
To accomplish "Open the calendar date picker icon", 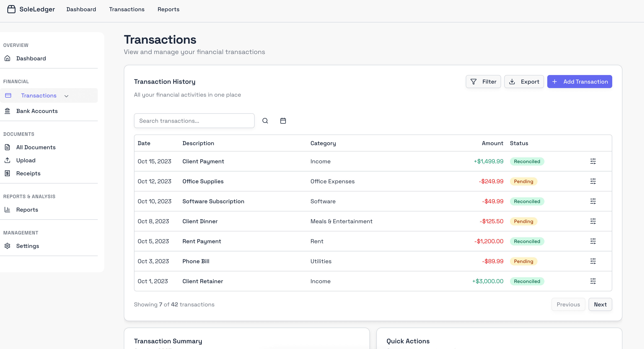I will click(x=283, y=121).
